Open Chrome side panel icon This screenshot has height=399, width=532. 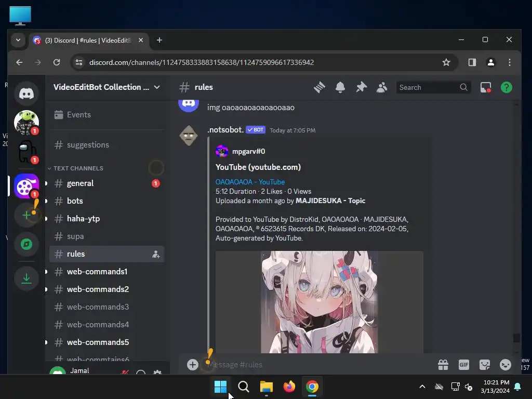472,62
